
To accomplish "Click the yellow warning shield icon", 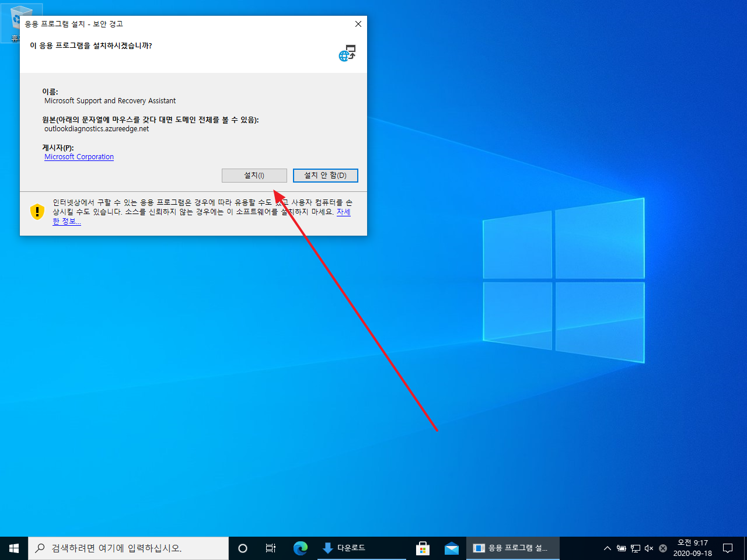I will click(37, 211).
